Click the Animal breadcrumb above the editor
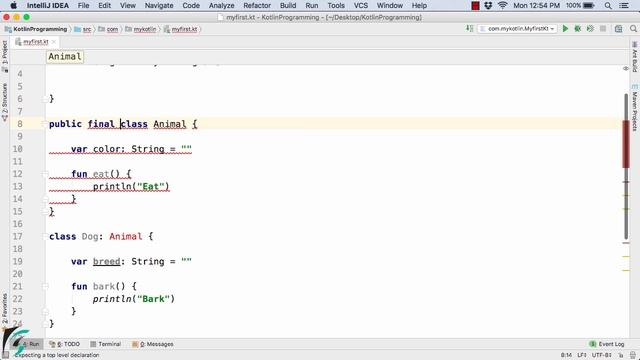 (x=65, y=56)
